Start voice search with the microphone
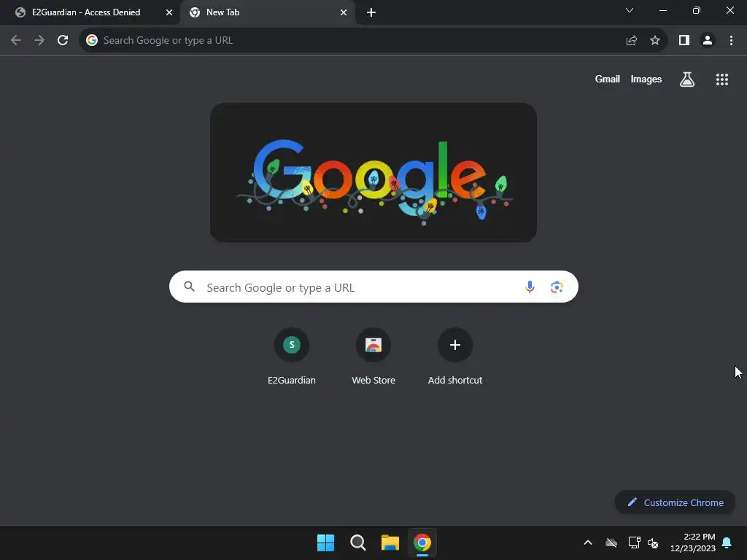This screenshot has width=747, height=560. pos(530,287)
